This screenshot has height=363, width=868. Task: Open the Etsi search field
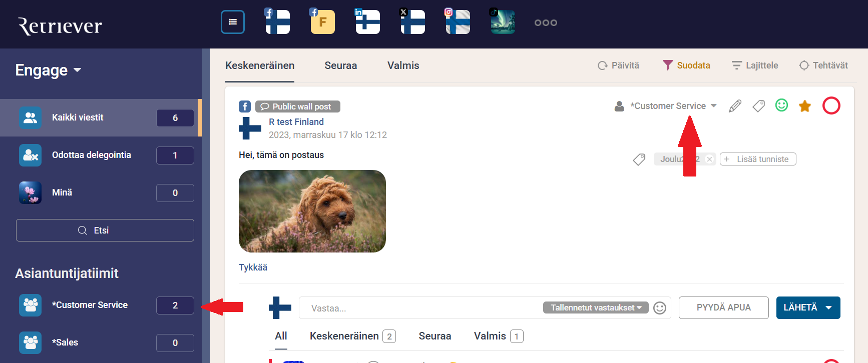coord(105,230)
